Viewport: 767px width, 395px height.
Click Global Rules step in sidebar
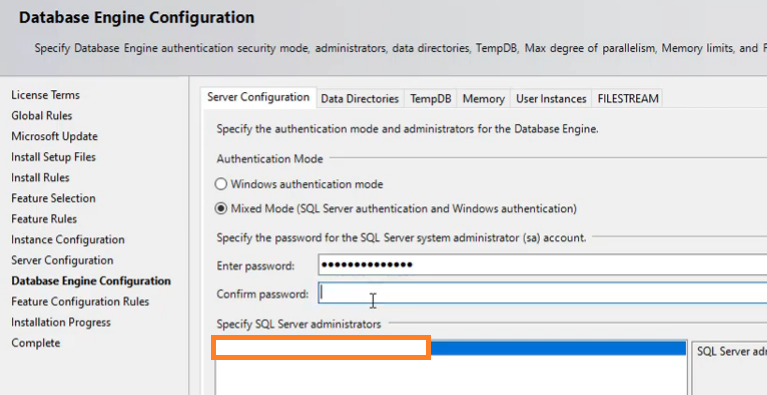click(42, 116)
